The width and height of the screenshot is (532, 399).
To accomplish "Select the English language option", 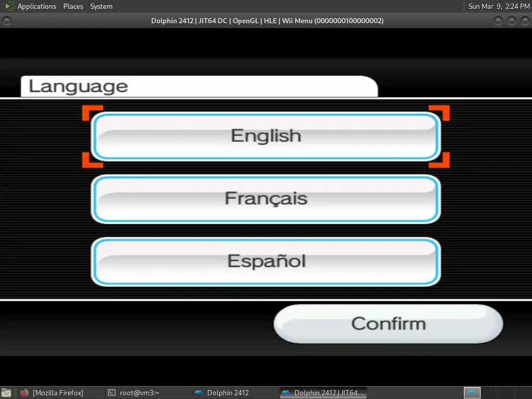I will pyautogui.click(x=265, y=137).
